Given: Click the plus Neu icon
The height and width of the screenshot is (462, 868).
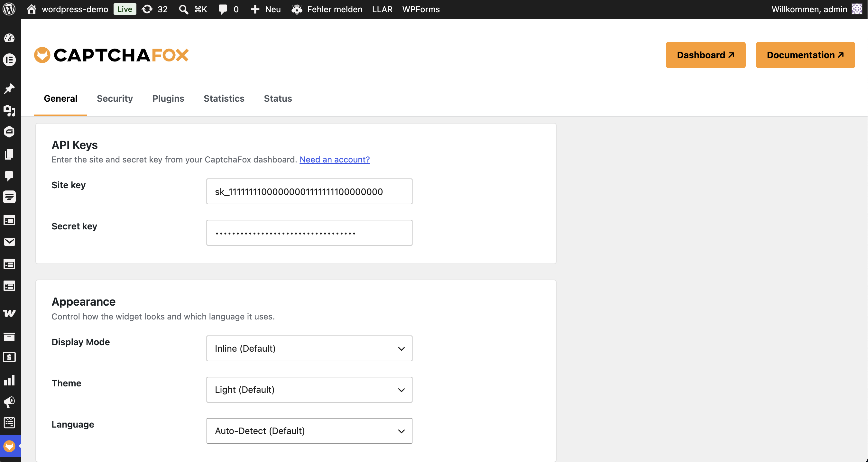Looking at the screenshot, I should point(255,9).
